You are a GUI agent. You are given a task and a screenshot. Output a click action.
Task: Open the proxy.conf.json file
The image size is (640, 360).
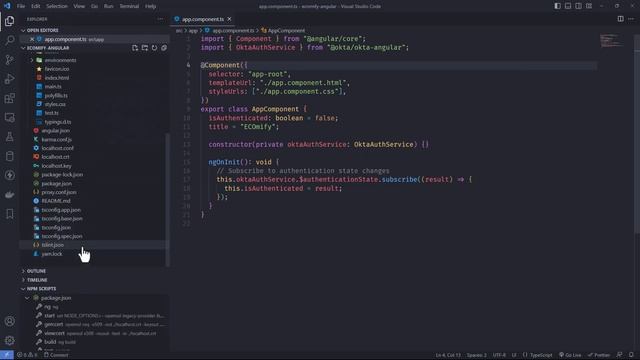pyautogui.click(x=59, y=192)
